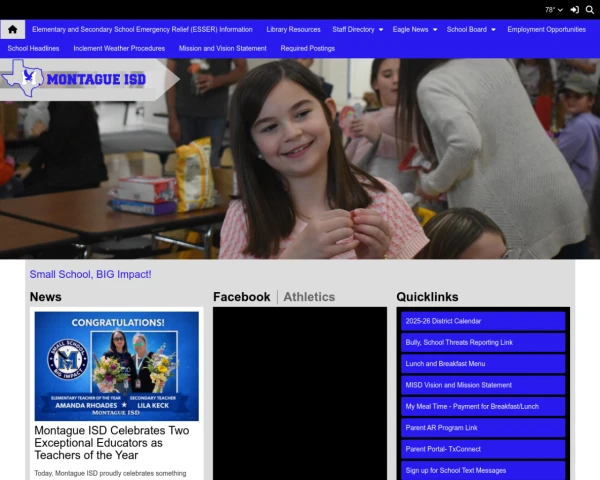This screenshot has width=600, height=480.
Task: Open Teachers of the Year news image
Action: click(117, 366)
